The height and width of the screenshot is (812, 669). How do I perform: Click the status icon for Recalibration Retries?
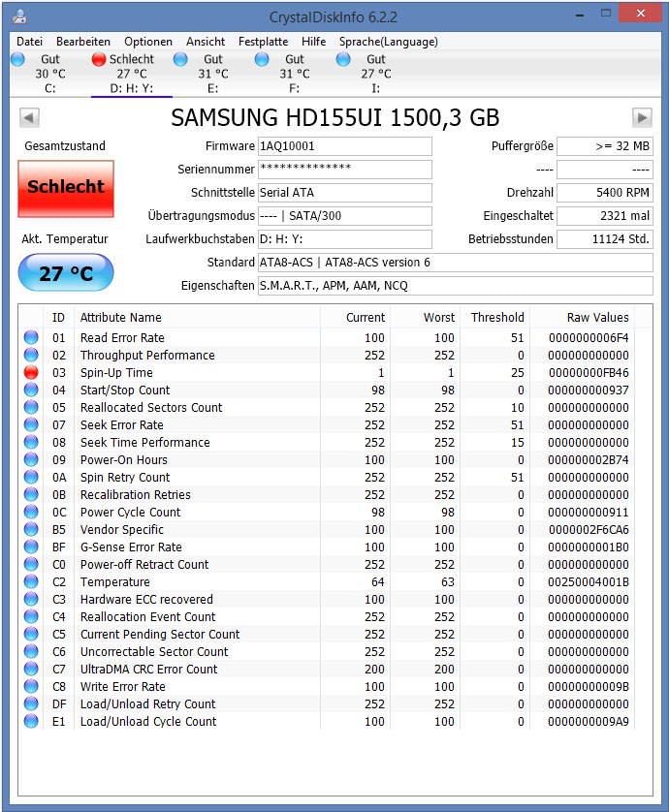(x=31, y=494)
